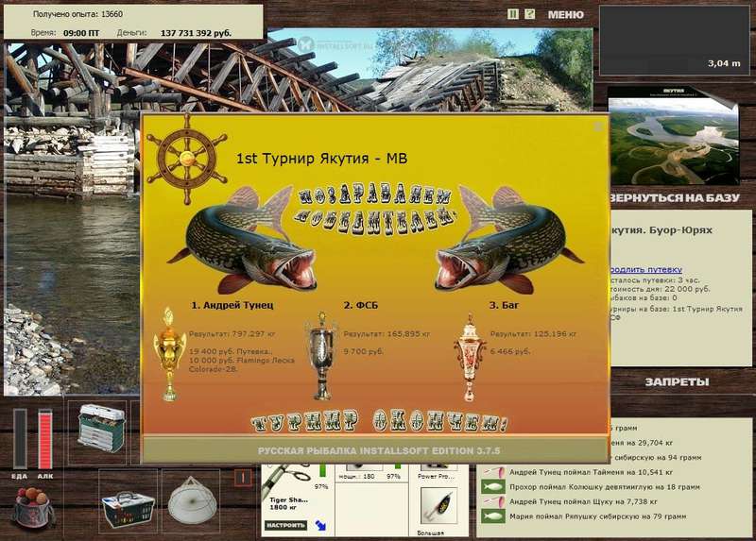Click the money value '137 731 392 руб.'
756x541 pixels.
(196, 33)
